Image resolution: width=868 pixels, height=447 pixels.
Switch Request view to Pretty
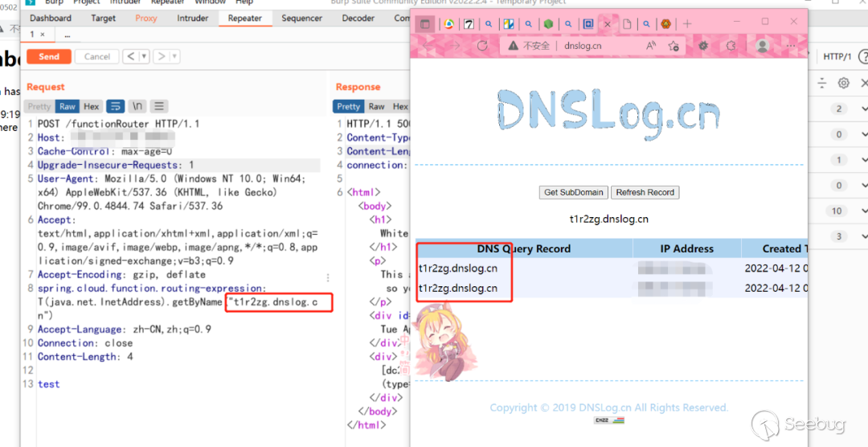39,106
